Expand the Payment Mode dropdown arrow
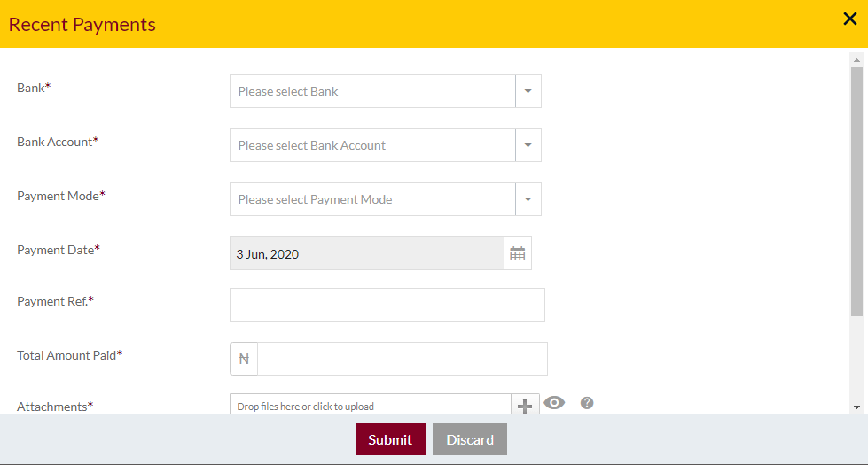This screenshot has width=868, height=465. tap(528, 199)
